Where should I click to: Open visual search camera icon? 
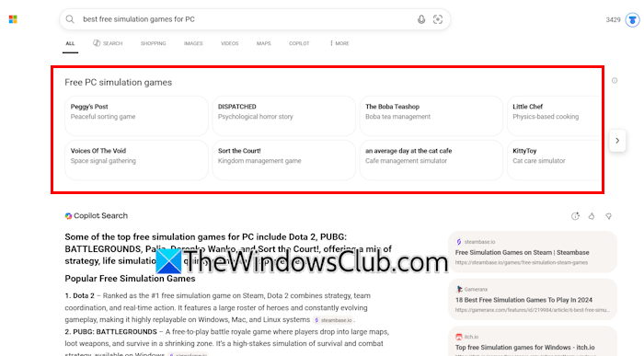click(438, 19)
